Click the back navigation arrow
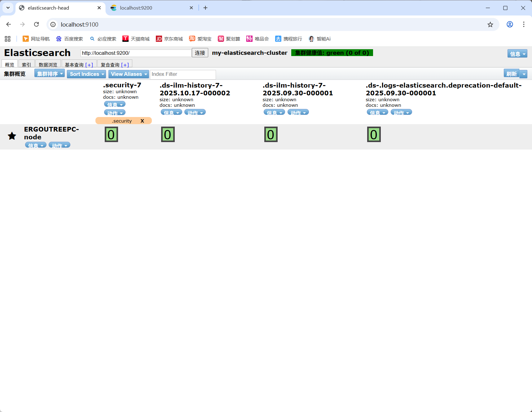 (x=9, y=24)
